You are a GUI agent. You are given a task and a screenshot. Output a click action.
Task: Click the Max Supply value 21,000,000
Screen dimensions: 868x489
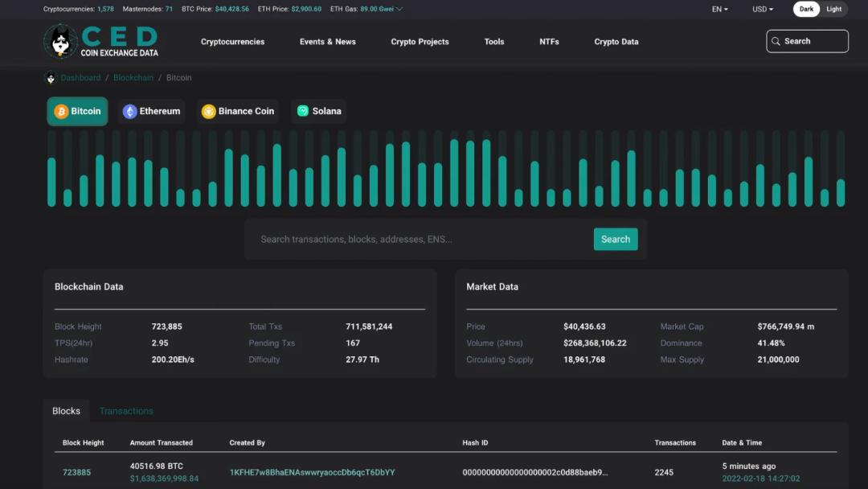778,360
